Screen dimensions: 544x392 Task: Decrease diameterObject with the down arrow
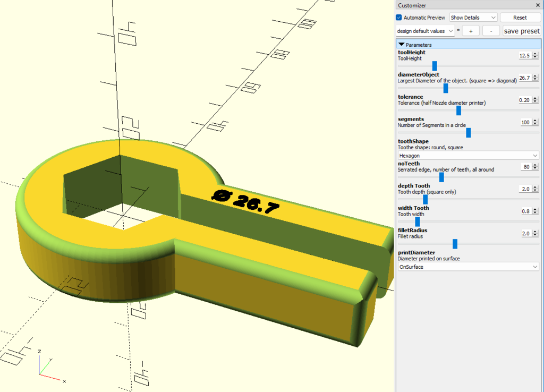535,80
